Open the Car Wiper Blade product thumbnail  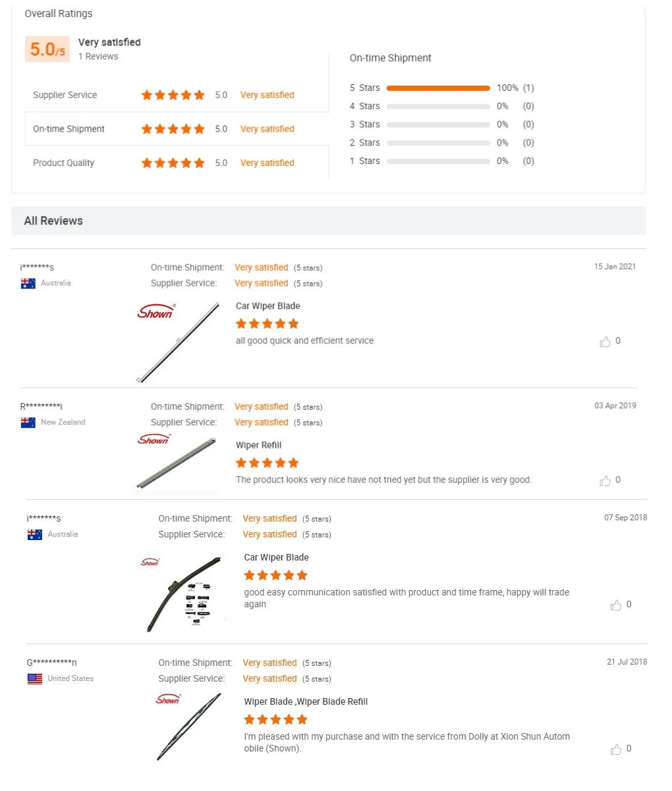177,341
